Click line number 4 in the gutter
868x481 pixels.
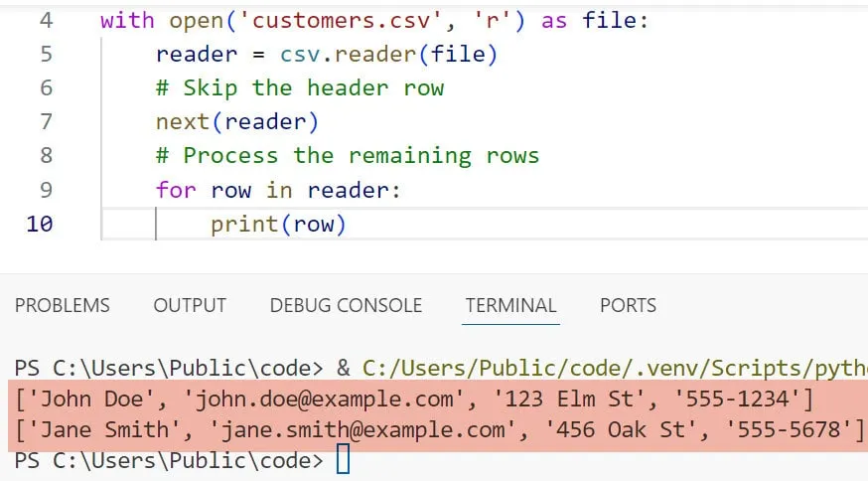(x=47, y=20)
